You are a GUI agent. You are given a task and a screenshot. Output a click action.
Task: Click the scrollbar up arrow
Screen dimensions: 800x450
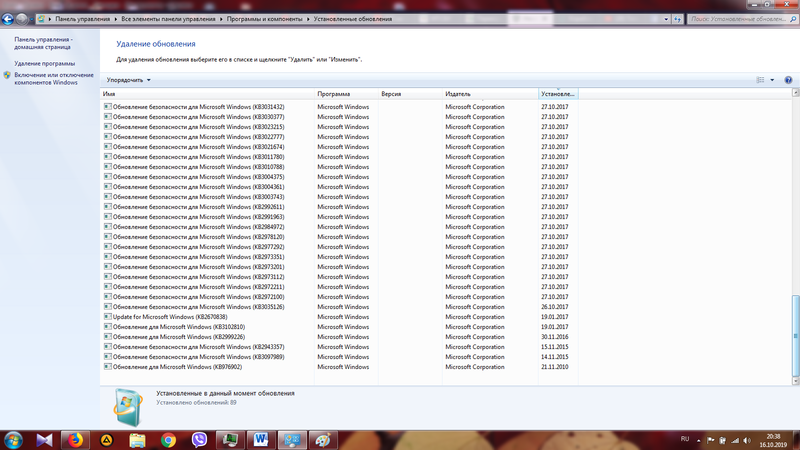[795, 93]
